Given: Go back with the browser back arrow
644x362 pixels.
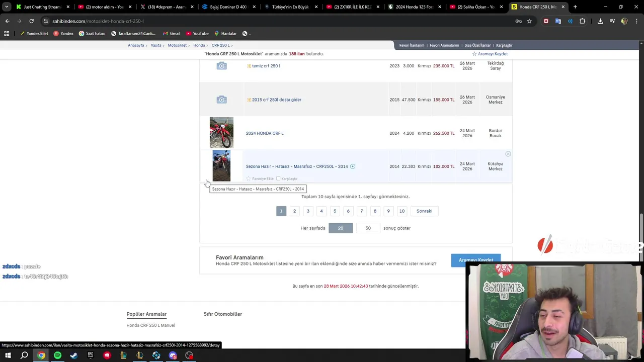Looking at the screenshot, I should (7, 21).
